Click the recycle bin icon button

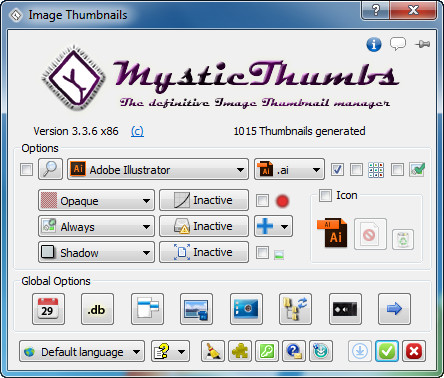pyautogui.click(x=403, y=239)
